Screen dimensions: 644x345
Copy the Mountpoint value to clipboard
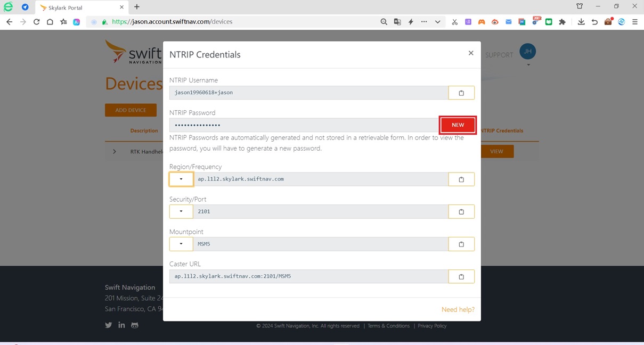[x=461, y=244]
